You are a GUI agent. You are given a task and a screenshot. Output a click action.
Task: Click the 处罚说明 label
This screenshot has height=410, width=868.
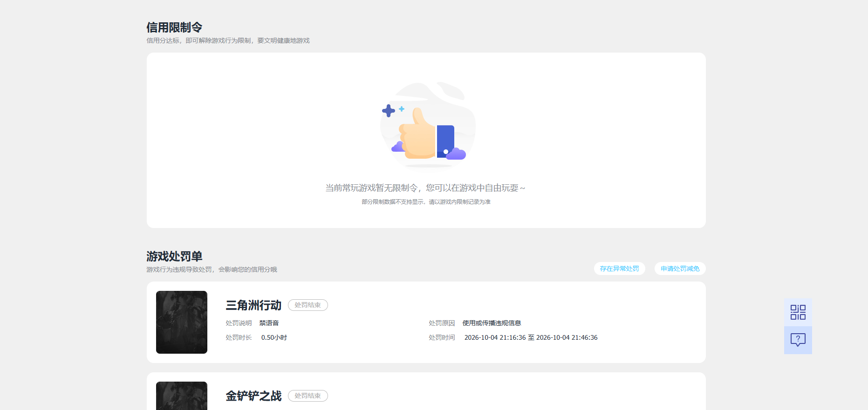(x=239, y=323)
